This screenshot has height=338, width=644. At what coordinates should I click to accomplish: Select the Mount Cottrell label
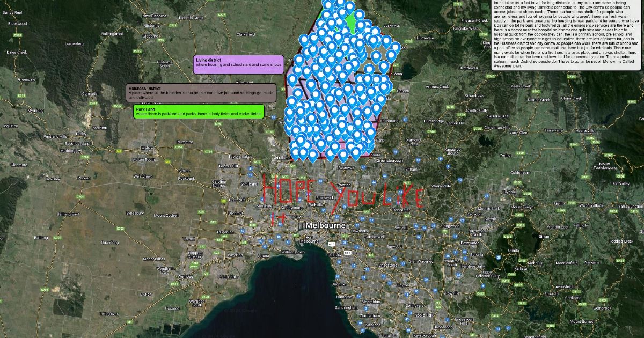(x=166, y=215)
